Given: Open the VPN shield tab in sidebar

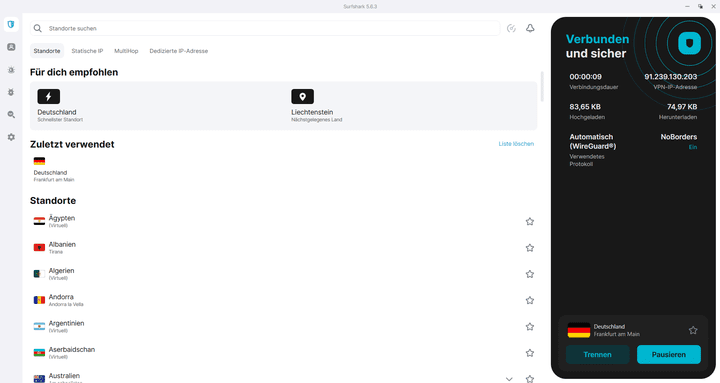Looking at the screenshot, I should (x=11, y=24).
